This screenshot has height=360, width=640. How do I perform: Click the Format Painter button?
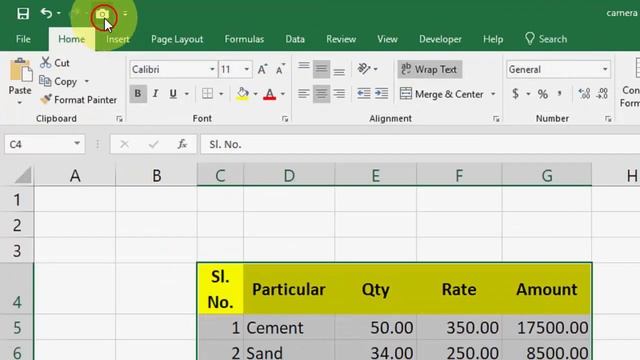79,100
